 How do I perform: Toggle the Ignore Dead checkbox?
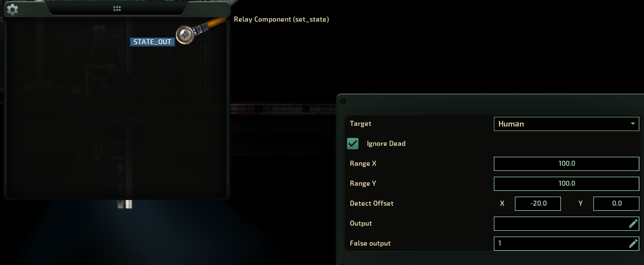[x=353, y=144]
